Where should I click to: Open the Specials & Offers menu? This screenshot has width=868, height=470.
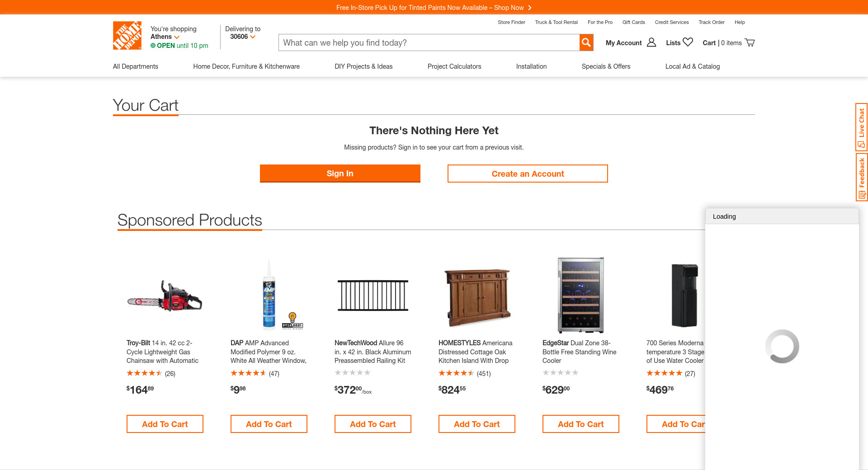pos(605,66)
